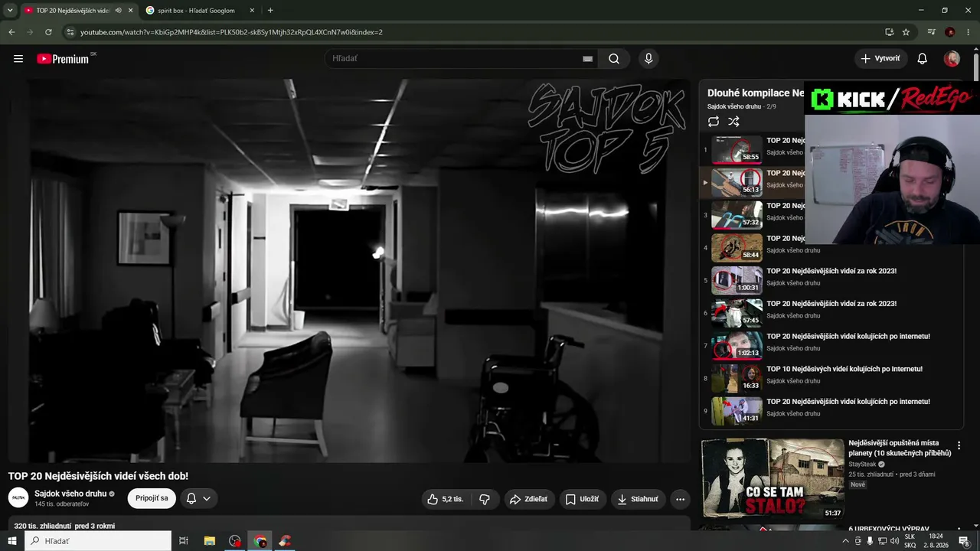
Task: Play playlist video with 58:55 duration
Action: [737, 150]
